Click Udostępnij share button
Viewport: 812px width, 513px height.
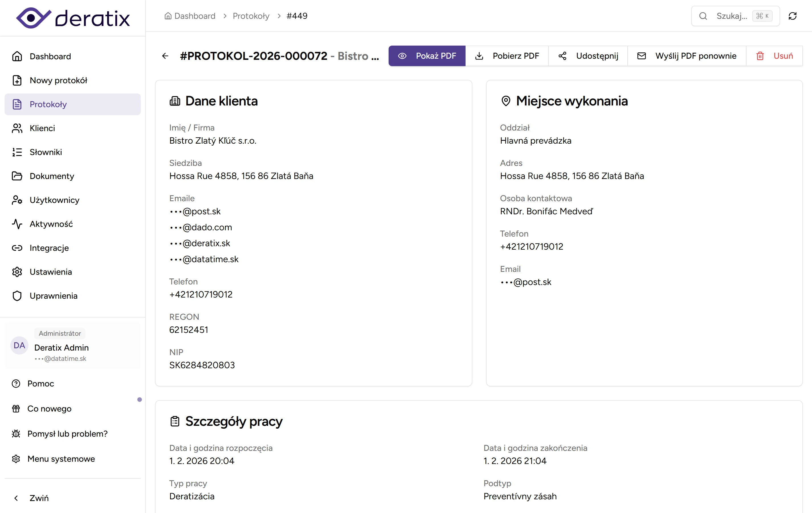pyautogui.click(x=588, y=56)
